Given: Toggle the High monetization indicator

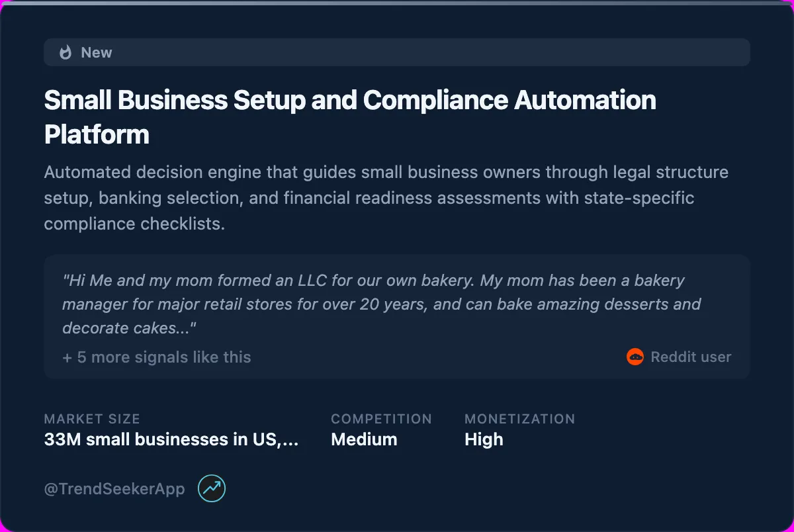Looking at the screenshot, I should click(484, 439).
